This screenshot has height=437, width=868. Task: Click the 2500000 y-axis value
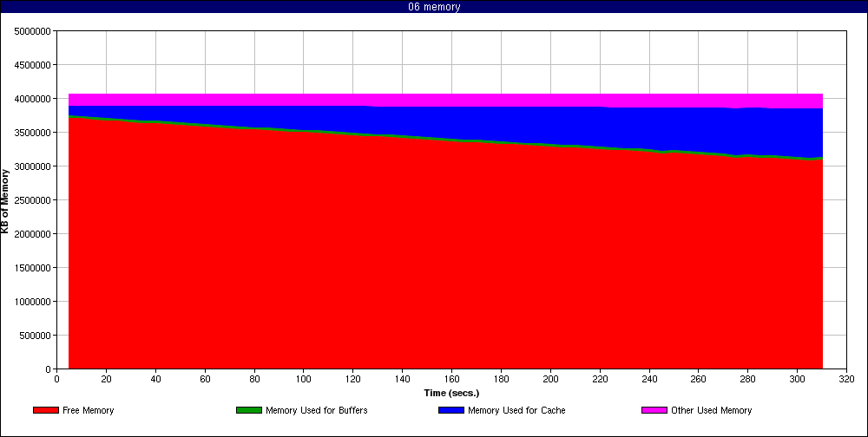click(x=33, y=199)
